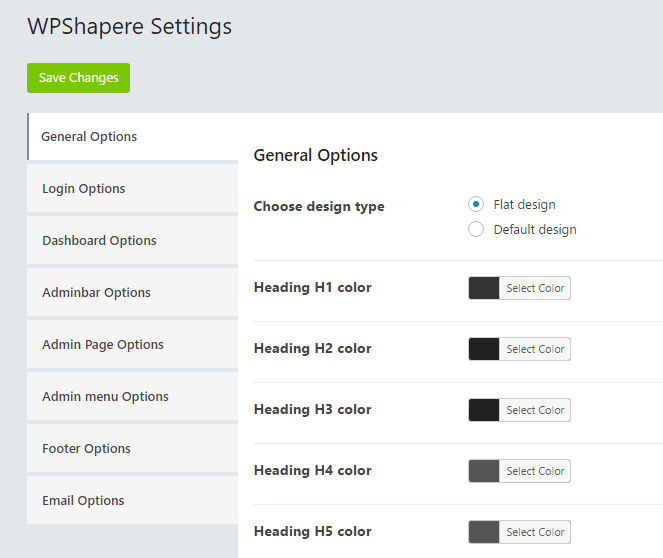Click the Heading H1 color label
Screen dimensions: 663x558
click(312, 287)
